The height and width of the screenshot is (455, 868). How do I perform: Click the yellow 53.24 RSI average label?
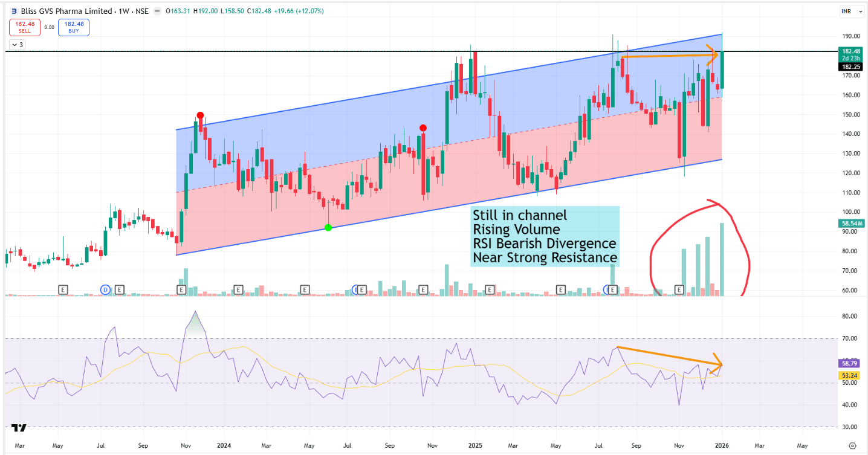(x=849, y=375)
